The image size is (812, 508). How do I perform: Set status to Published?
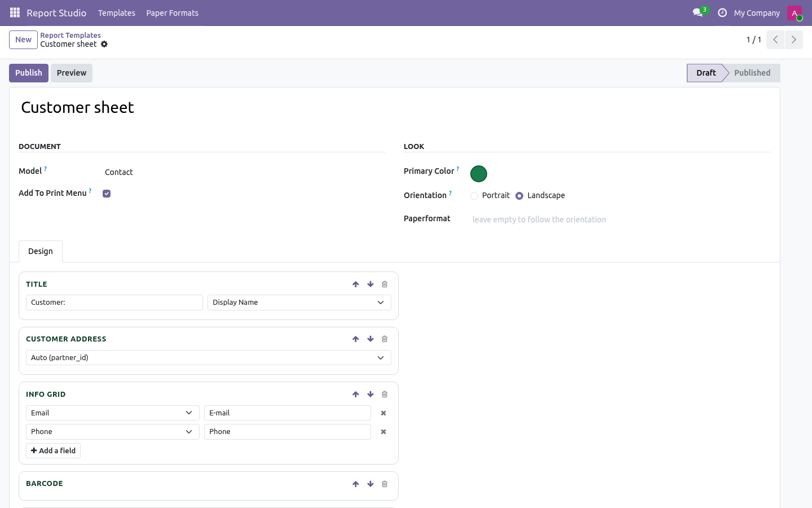(x=752, y=73)
